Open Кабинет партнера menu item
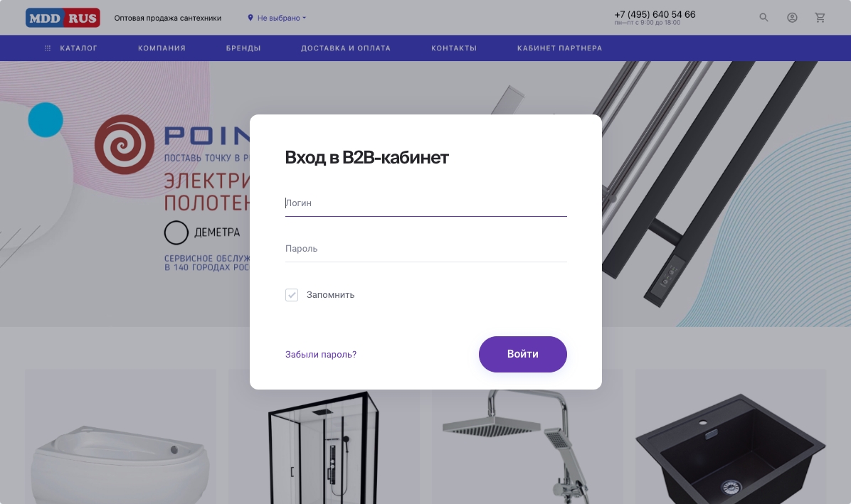The width and height of the screenshot is (851, 504). pyautogui.click(x=559, y=48)
